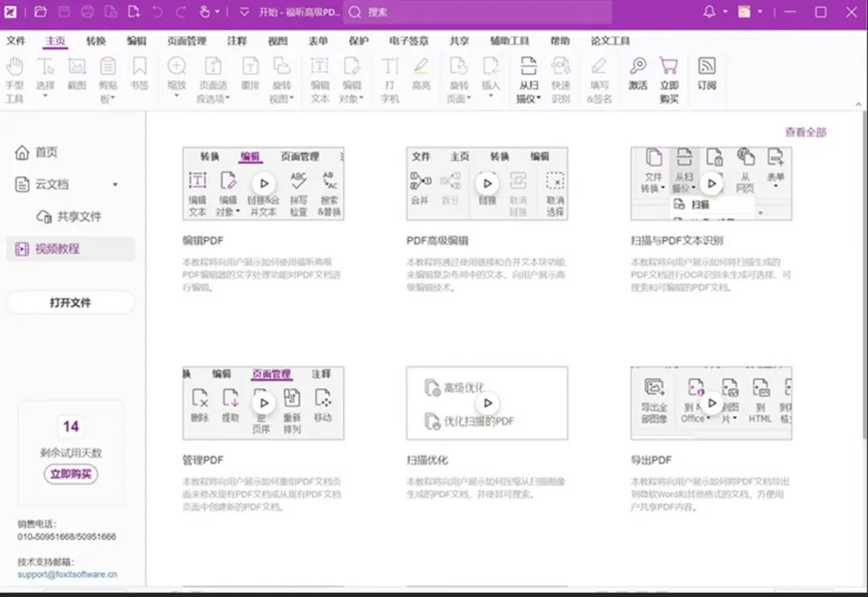
Task: Click Rotate View (旋转视图) icon
Action: coord(282,67)
